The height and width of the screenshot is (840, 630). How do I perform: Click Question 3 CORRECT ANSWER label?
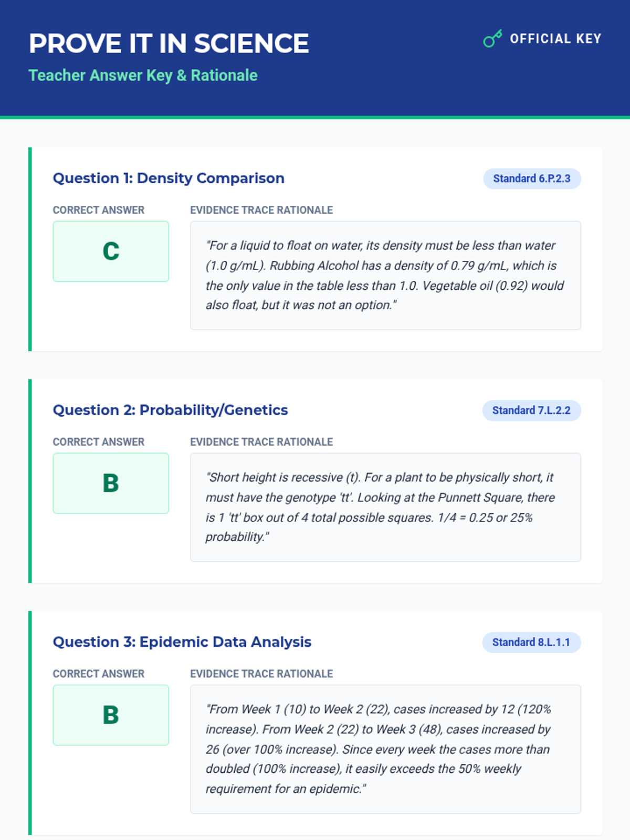(98, 674)
